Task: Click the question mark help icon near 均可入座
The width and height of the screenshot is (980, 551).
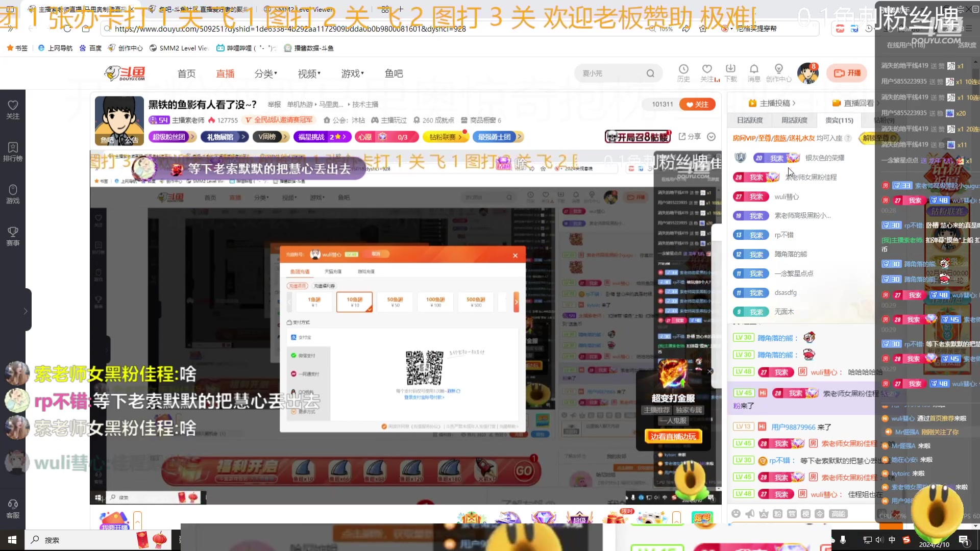Action: click(x=848, y=138)
